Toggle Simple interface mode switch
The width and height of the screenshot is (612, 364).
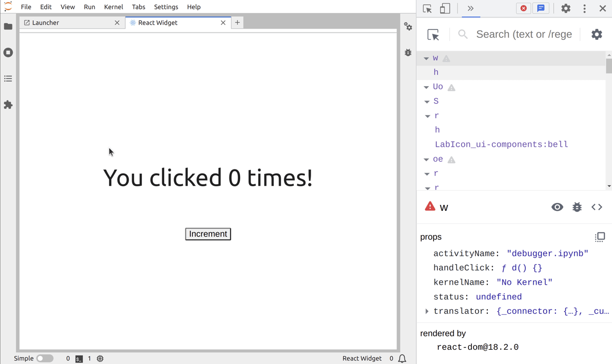tap(45, 359)
